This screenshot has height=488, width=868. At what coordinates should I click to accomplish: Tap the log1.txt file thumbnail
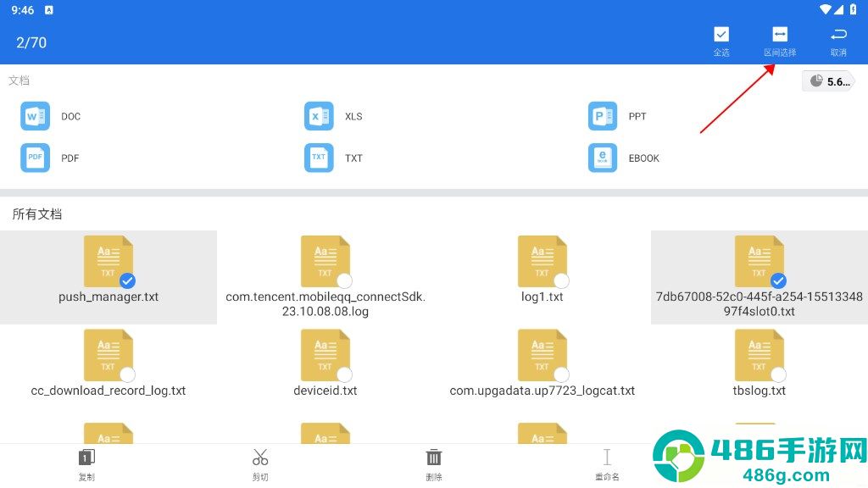(x=542, y=261)
